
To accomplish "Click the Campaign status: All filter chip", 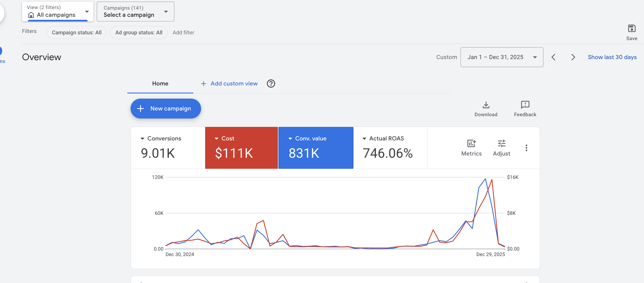I will coord(77,32).
